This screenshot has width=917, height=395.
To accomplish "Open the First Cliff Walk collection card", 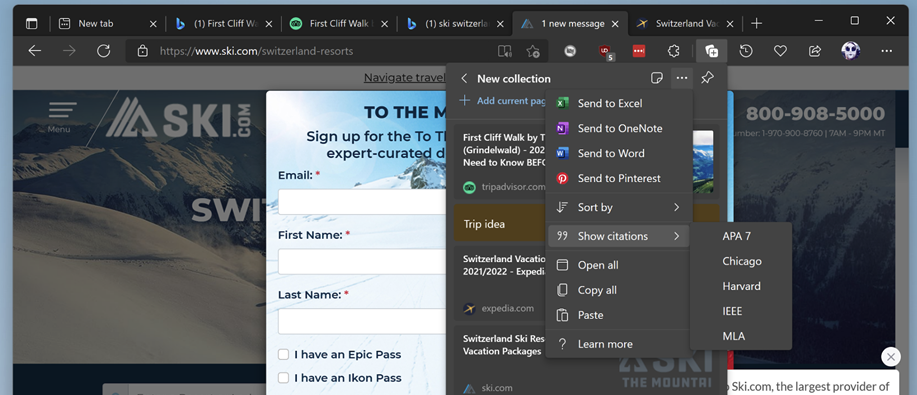I will pos(500,162).
